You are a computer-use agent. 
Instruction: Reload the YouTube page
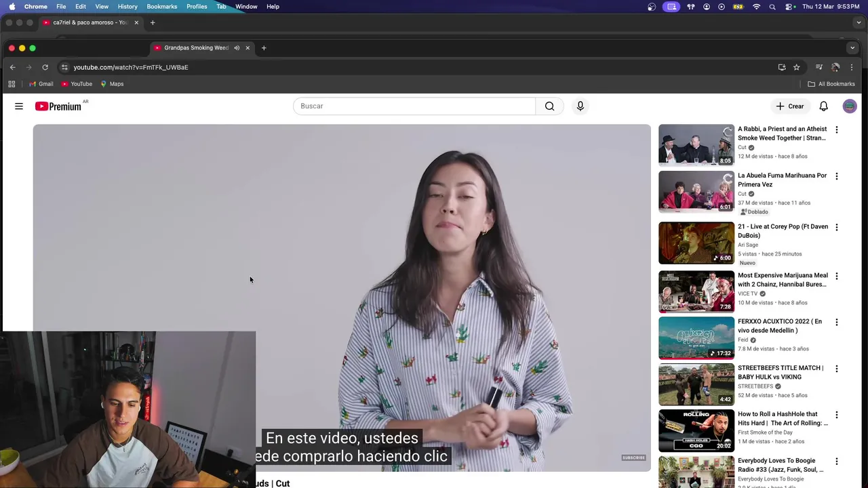point(45,67)
